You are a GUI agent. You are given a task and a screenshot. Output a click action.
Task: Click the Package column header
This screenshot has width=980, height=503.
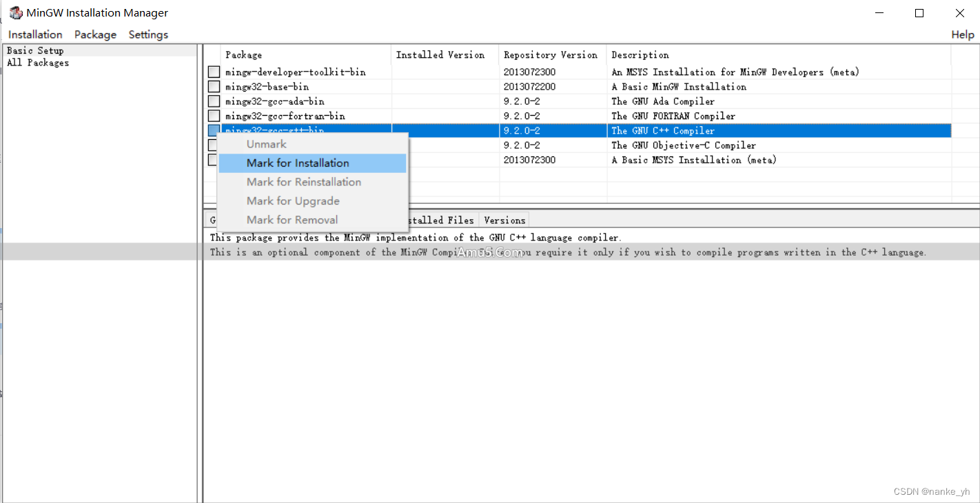(243, 54)
